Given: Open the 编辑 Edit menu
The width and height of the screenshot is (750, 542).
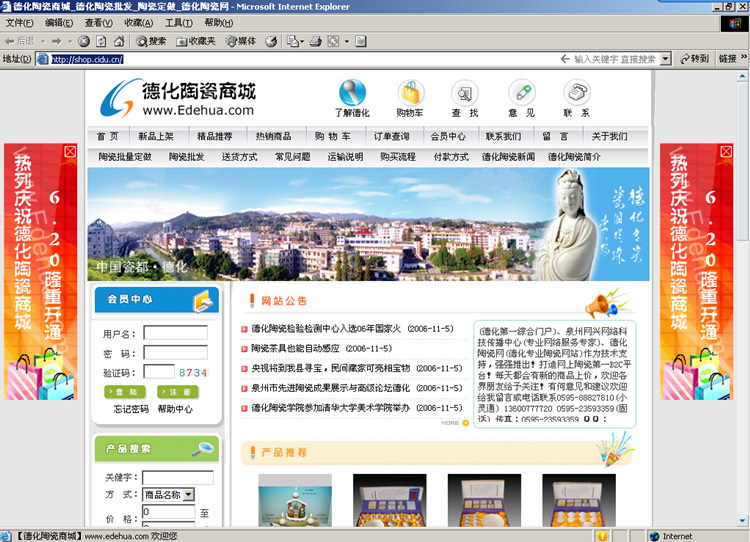Looking at the screenshot, I should pos(59,23).
